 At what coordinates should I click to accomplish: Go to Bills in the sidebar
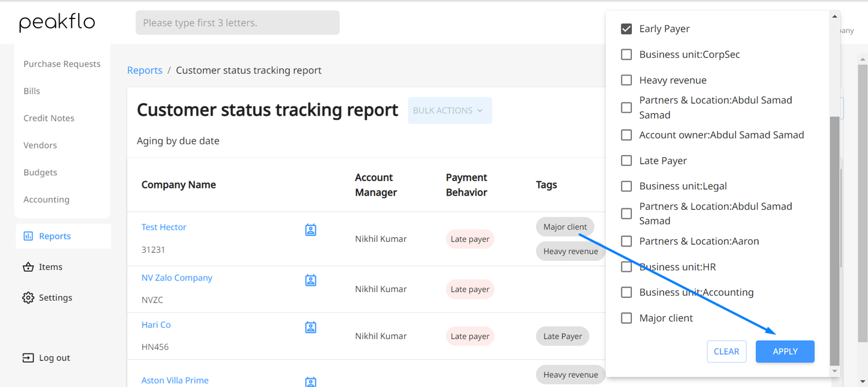[x=32, y=91]
